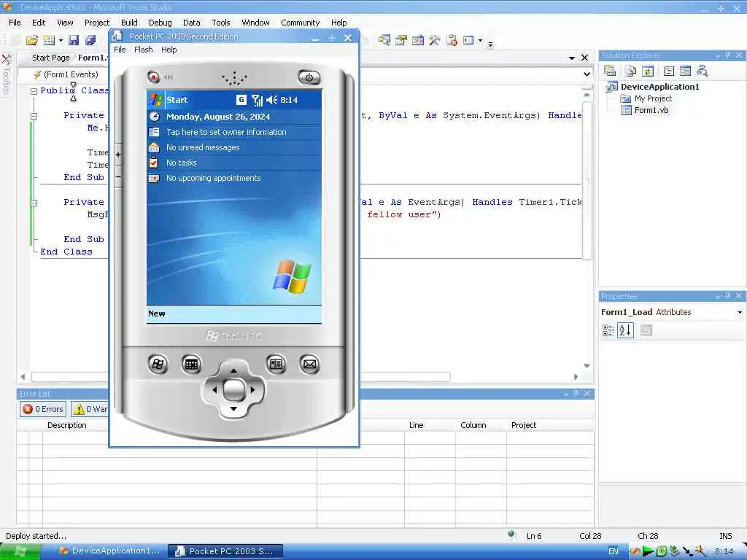Image resolution: width=747 pixels, height=560 pixels.
Task: Open Toolbar Options overflow arrow
Action: click(490, 43)
